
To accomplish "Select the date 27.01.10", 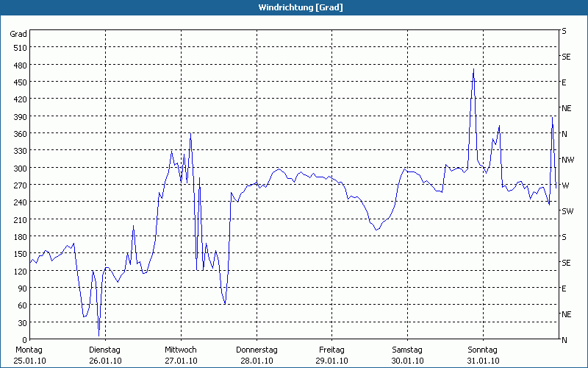I will pos(181,361).
